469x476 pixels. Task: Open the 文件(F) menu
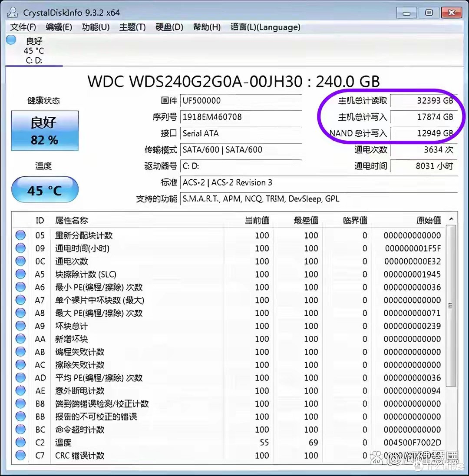[23, 27]
